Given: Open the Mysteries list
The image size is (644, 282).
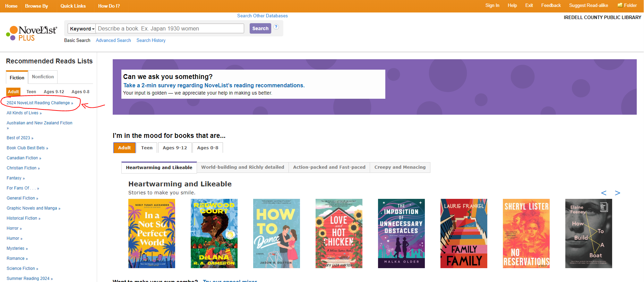Looking at the screenshot, I should 17,248.
